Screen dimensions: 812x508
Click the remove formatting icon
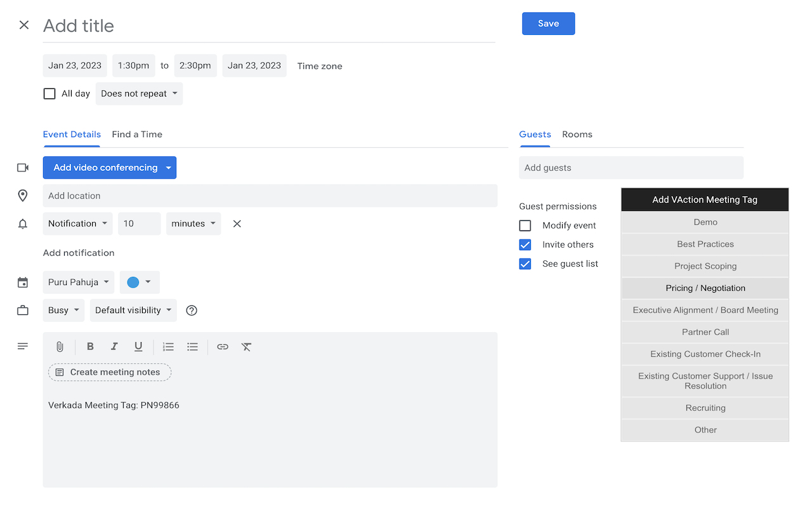point(247,347)
